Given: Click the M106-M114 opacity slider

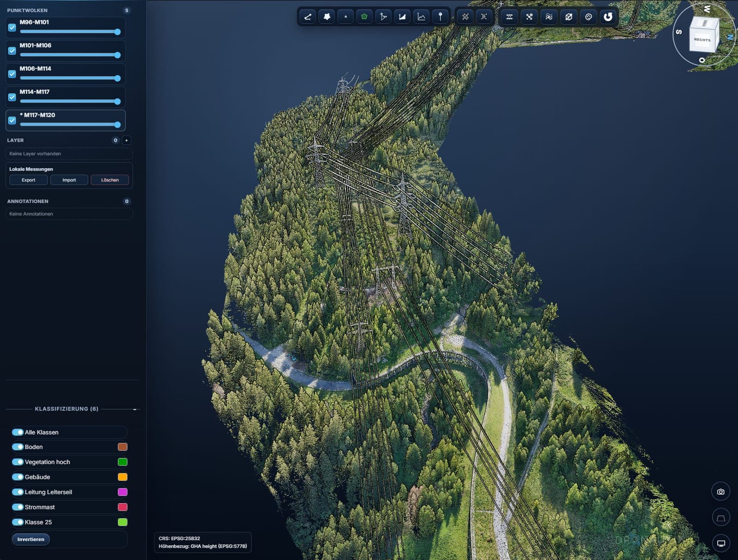Looking at the screenshot, I should 70,78.
